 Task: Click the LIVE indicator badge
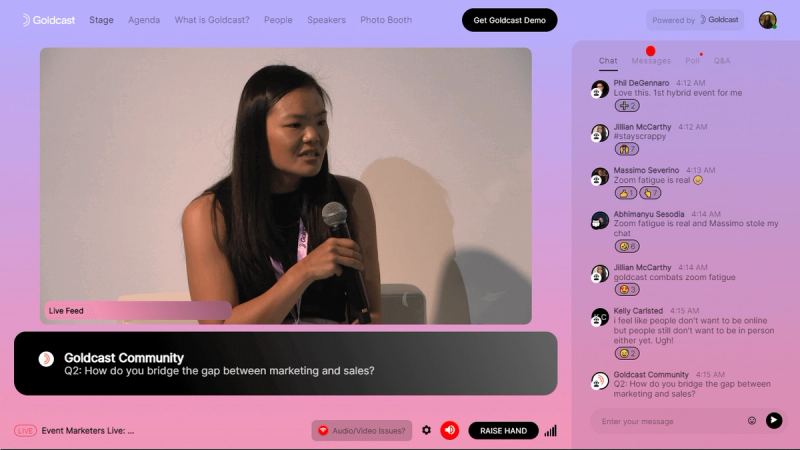coord(26,431)
